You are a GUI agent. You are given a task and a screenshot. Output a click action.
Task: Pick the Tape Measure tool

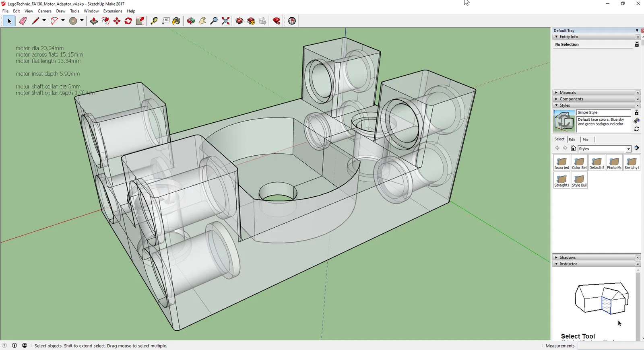pyautogui.click(x=154, y=21)
